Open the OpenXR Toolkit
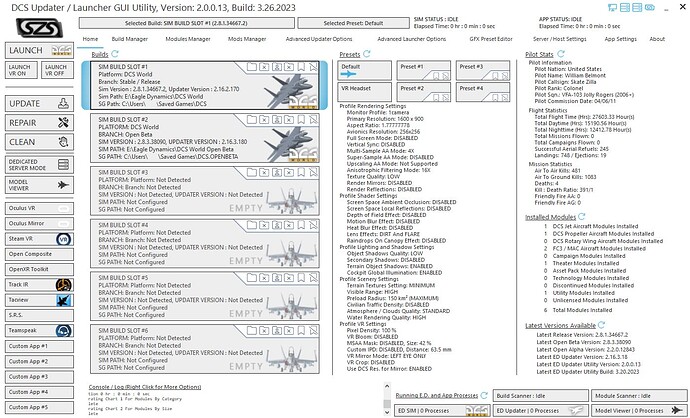Screen dimensions: 690x418 (x=39, y=269)
